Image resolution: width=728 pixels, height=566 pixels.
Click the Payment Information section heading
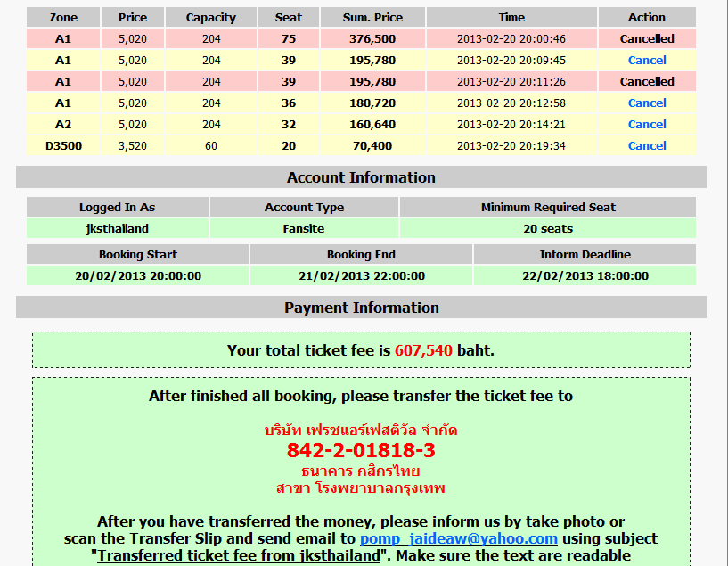click(361, 308)
